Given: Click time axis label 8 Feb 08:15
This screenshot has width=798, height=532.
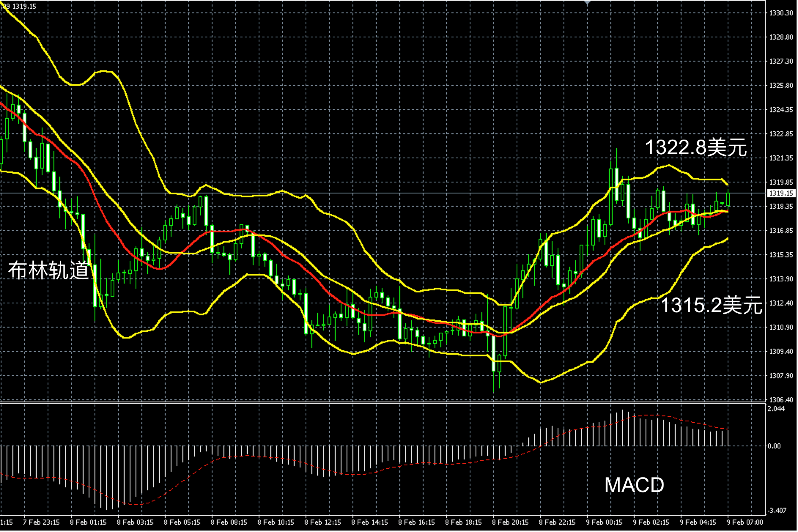Looking at the screenshot, I should 229,522.
